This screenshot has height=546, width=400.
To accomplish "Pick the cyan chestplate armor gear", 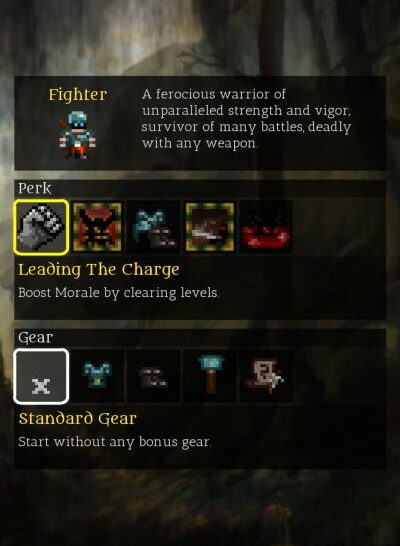I will click(97, 376).
